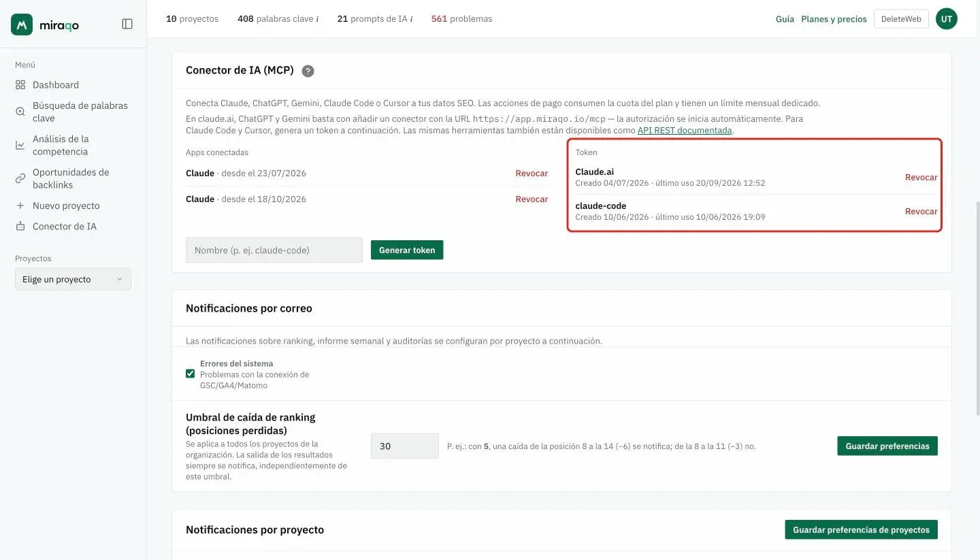Click Guardar preferencias de proyectos button
This screenshot has height=560, width=980.
[x=861, y=529]
